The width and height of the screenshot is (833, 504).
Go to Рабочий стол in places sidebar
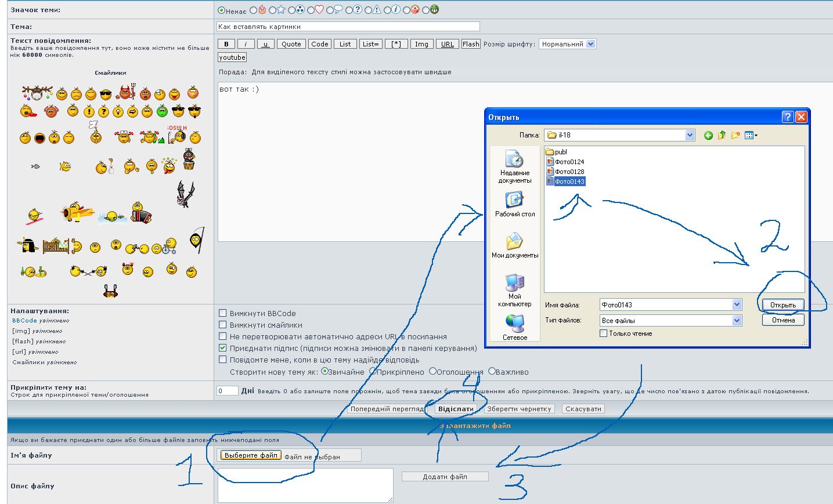pyautogui.click(x=514, y=204)
